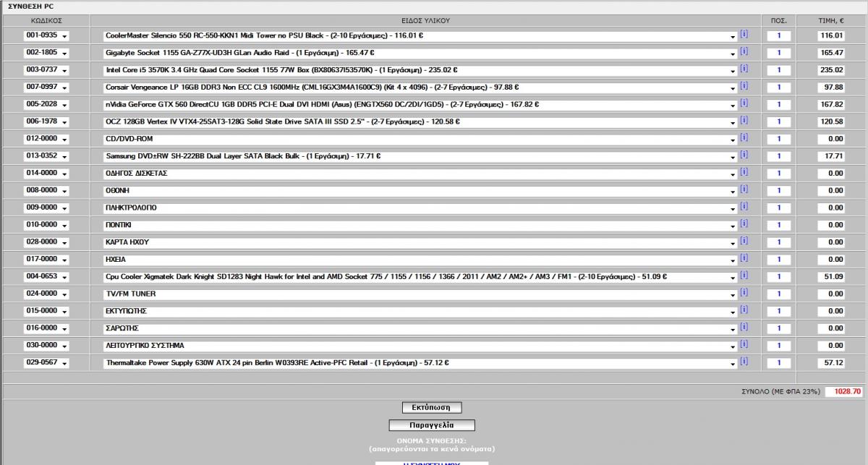The height and width of the screenshot is (465, 868).
Task: Edit quantity field for Gigabyte GA-Z77X row
Action: point(779,53)
